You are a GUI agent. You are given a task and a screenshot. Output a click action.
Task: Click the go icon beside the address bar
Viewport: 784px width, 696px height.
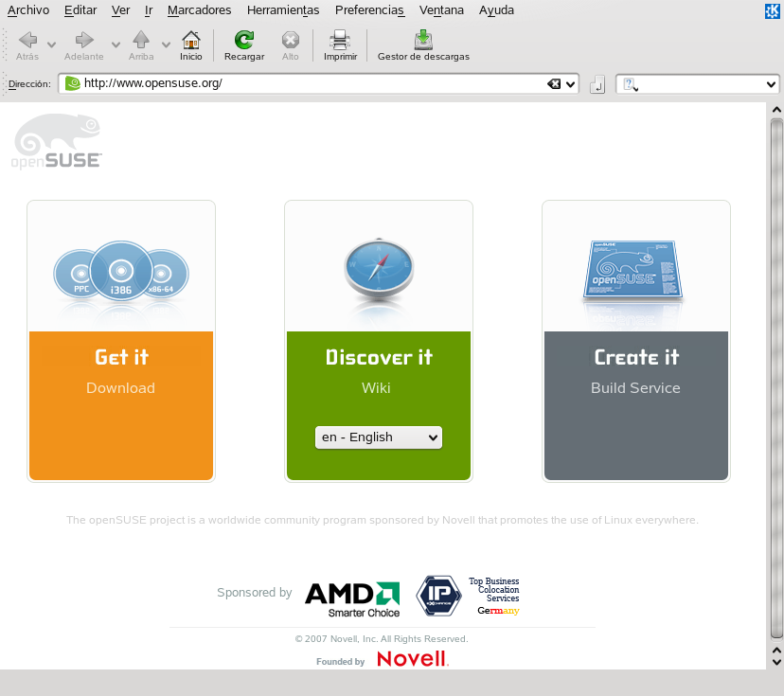[x=597, y=85]
